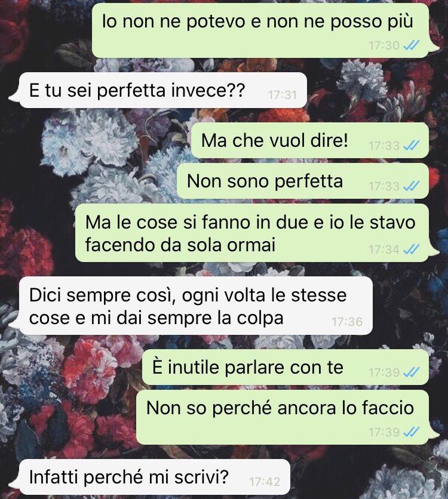
Task: Tap the 'Dici sempre così' received message
Action: pyautogui.click(x=196, y=306)
